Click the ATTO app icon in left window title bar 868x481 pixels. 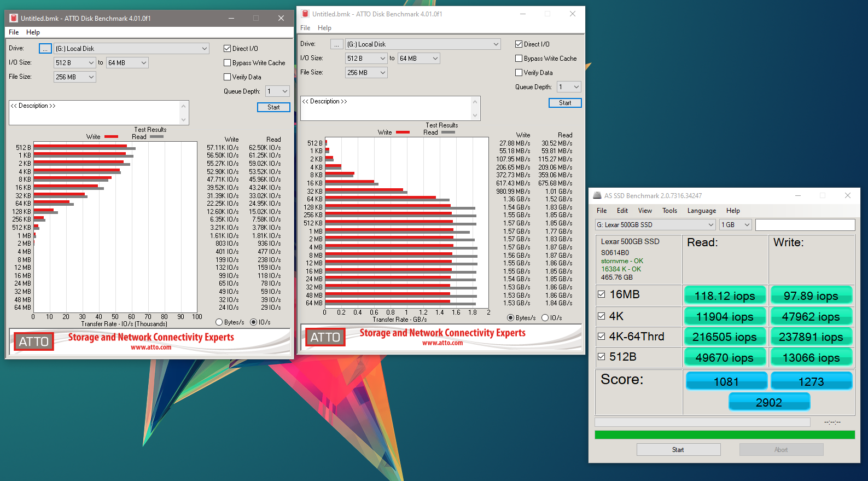14,18
